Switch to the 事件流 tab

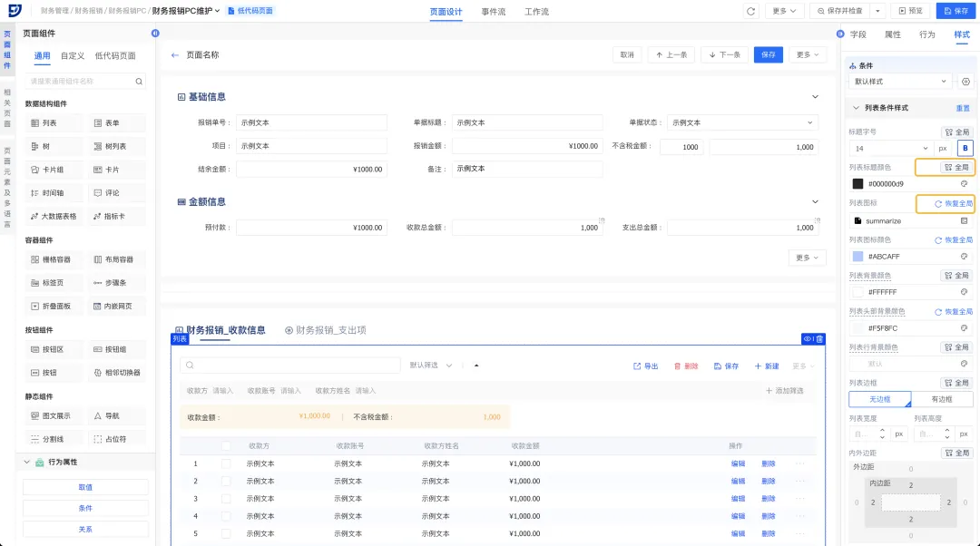click(493, 12)
